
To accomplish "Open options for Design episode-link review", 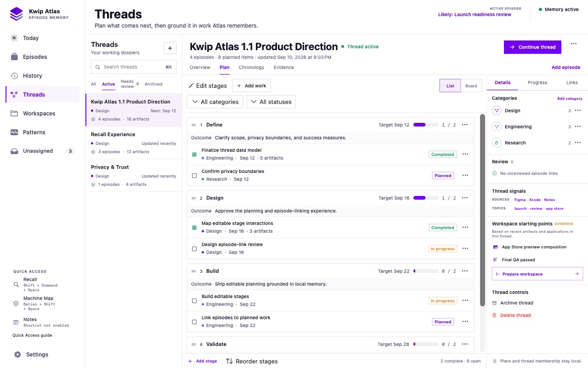I will pyautogui.click(x=465, y=248).
